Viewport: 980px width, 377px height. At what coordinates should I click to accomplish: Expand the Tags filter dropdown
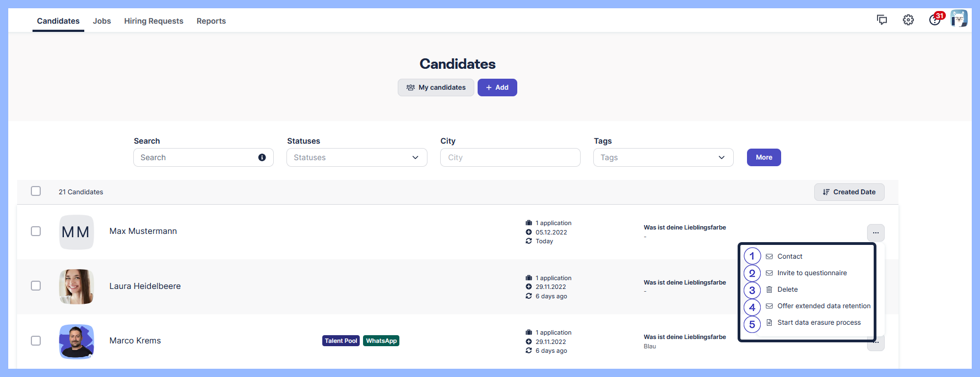click(x=663, y=157)
